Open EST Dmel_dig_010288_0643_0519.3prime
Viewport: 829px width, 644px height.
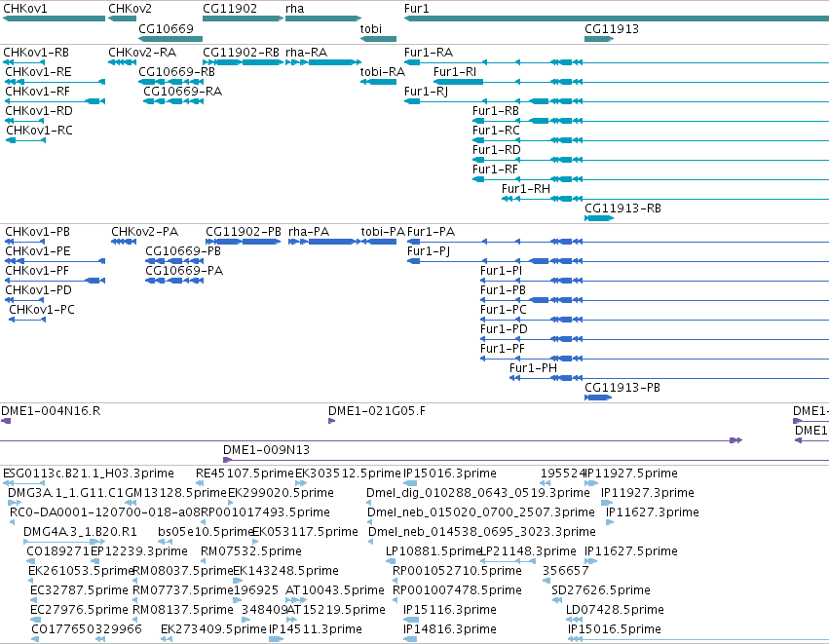coord(478,493)
